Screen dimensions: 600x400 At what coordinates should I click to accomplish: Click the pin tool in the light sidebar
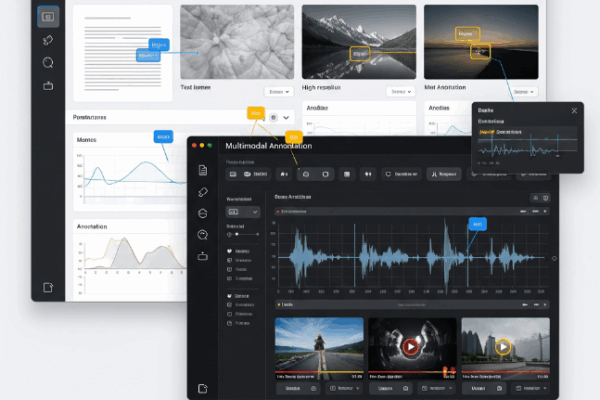[x=47, y=40]
